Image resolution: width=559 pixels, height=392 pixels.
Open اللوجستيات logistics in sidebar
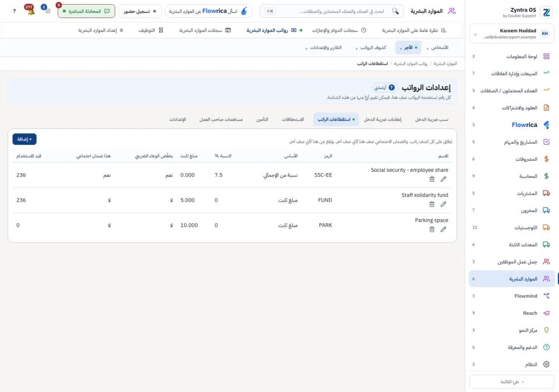[512, 228]
